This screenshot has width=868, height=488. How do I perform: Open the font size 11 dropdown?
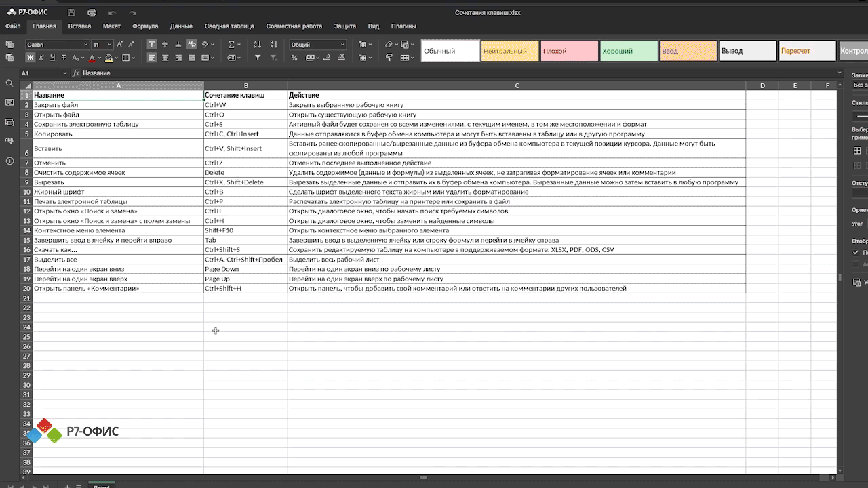coord(110,45)
